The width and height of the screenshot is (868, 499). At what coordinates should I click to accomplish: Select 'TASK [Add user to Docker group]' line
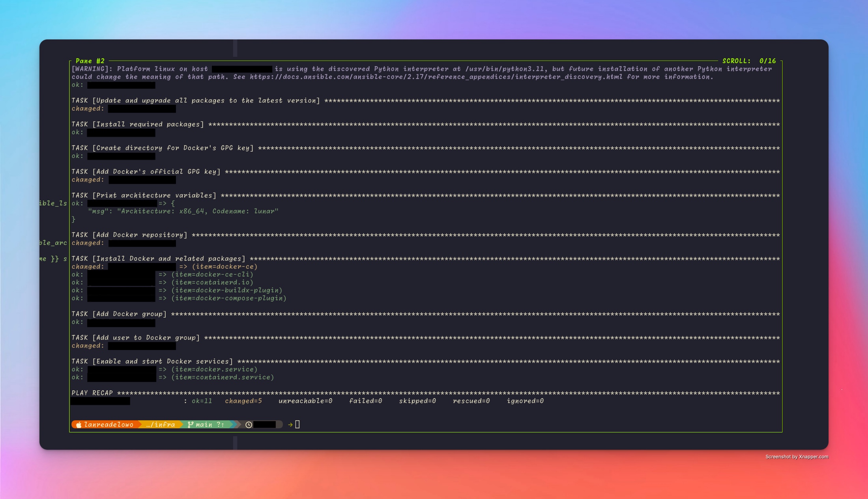pyautogui.click(x=426, y=337)
